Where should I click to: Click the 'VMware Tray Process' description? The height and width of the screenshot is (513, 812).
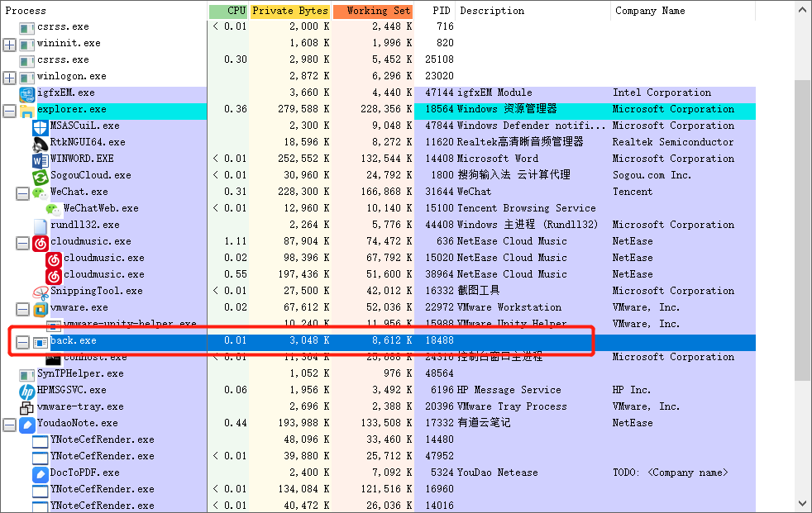click(x=512, y=407)
